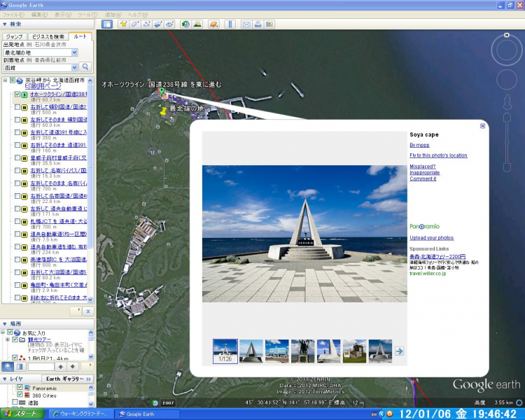
Task: Open the Earth ギャラリー panel
Action: pyautogui.click(x=68, y=379)
